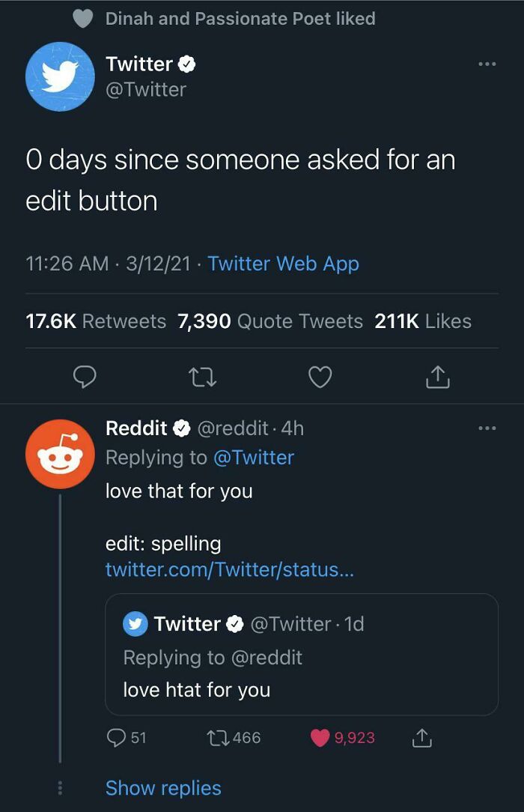Screen dimensions: 524x812
Task: Show replies under Reddit's comment
Action: coord(162,788)
